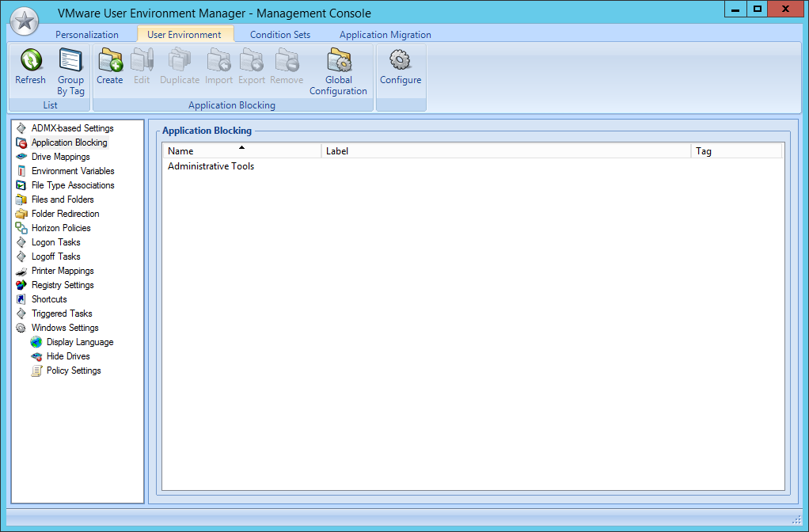
Task: Click the Registry Settings cube icon
Action: pos(21,285)
